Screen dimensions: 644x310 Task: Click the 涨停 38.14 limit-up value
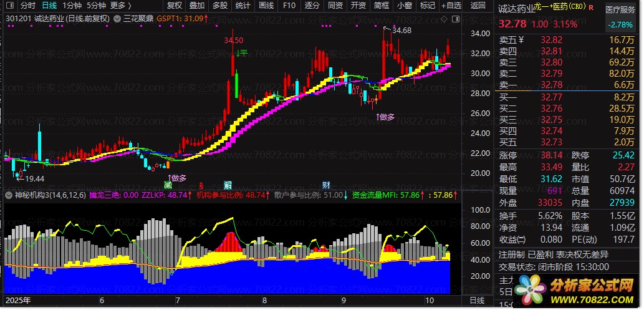pos(550,155)
